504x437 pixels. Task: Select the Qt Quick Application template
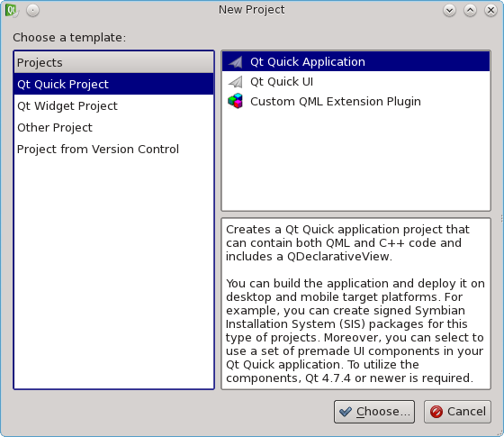pyautogui.click(x=355, y=62)
